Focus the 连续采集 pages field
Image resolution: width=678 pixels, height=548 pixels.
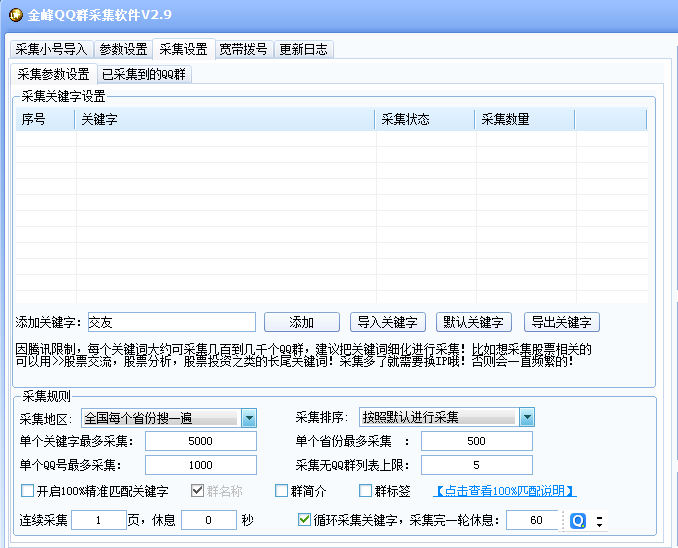click(x=99, y=520)
